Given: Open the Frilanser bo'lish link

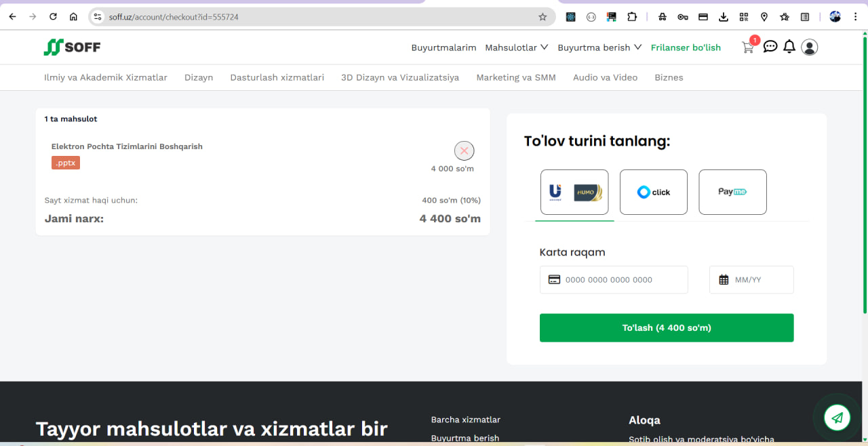Looking at the screenshot, I should [686, 47].
